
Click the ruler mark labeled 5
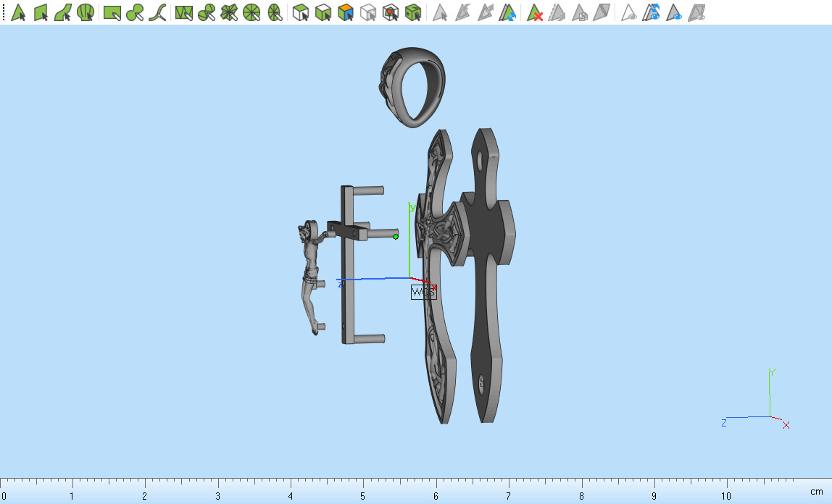coord(363,496)
